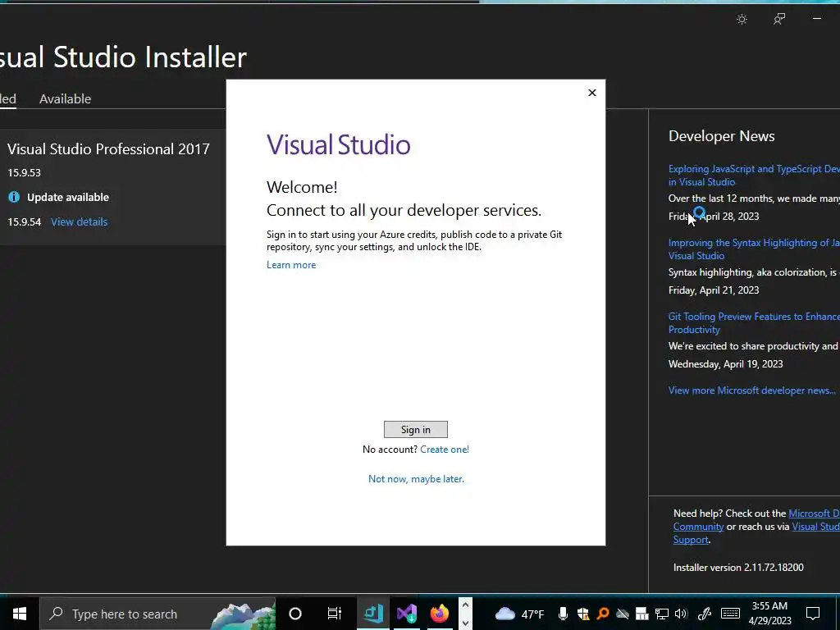The image size is (840, 630).
Task: Open the Support link
Action: [x=691, y=540]
